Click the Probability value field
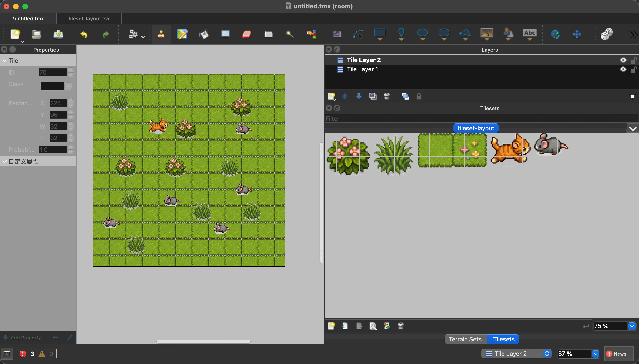 (53, 149)
